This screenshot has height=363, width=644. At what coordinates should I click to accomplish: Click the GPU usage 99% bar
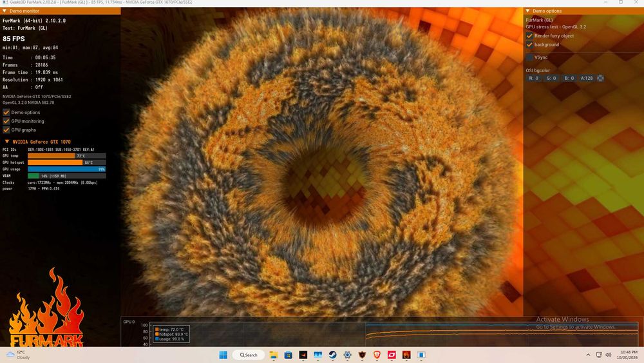click(66, 169)
